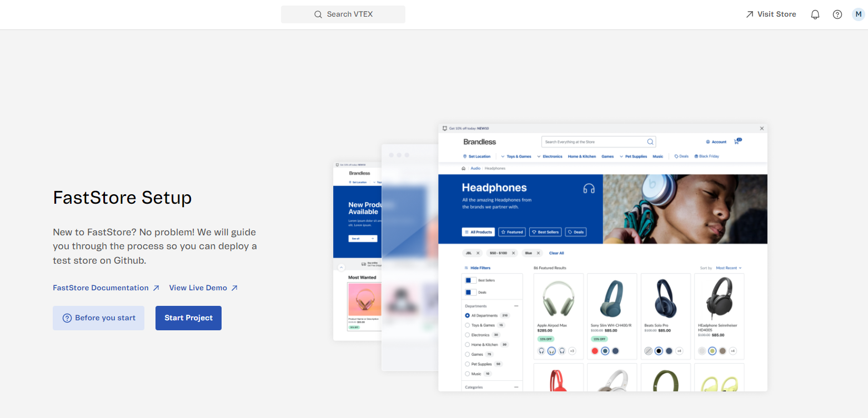Select the All Products tab on Headphones banner
The height and width of the screenshot is (418, 868).
click(478, 232)
